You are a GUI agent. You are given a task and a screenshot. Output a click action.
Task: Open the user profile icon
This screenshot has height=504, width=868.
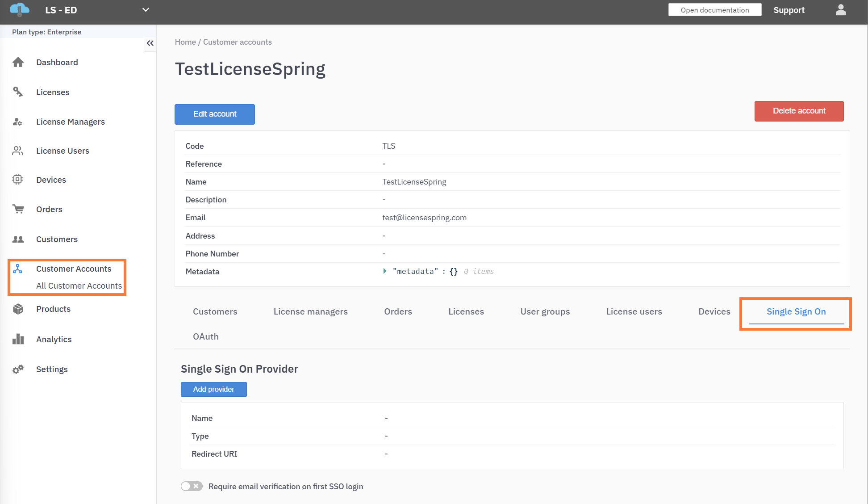(x=841, y=10)
